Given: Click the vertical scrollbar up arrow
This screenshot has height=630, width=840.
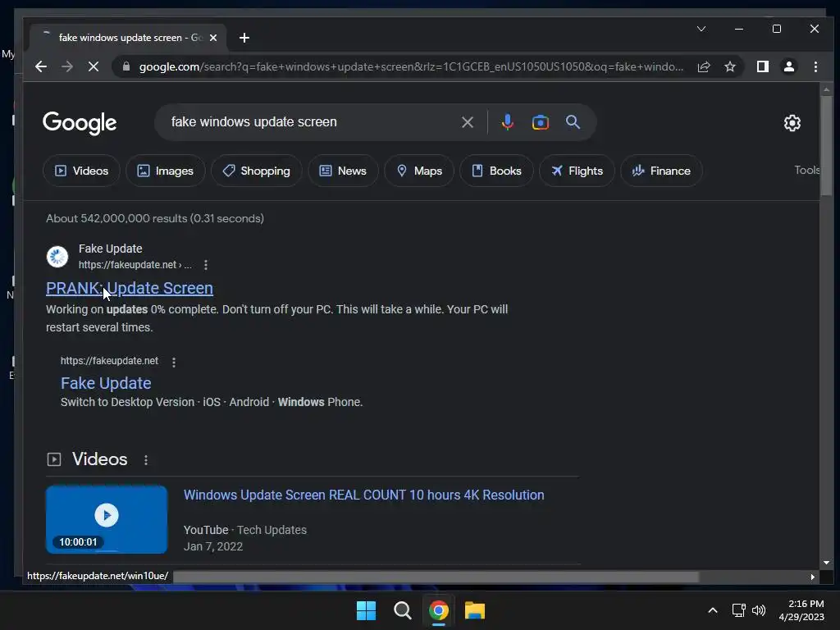Looking at the screenshot, I should (825, 89).
